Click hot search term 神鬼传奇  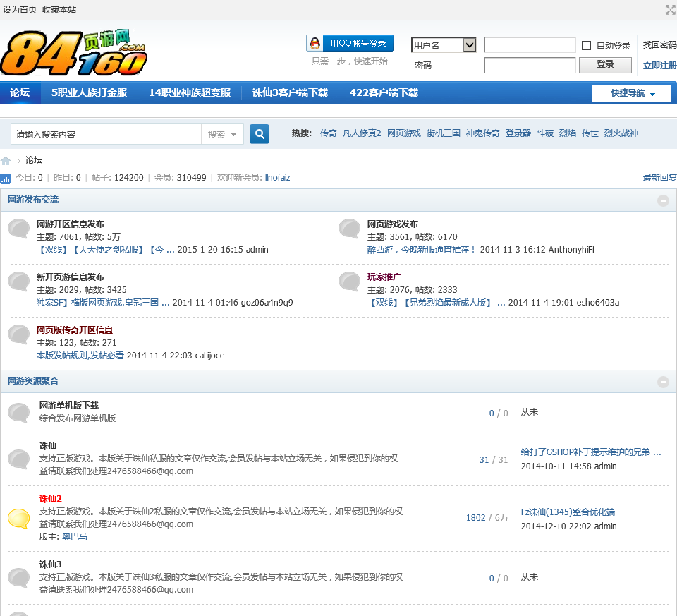click(x=482, y=133)
